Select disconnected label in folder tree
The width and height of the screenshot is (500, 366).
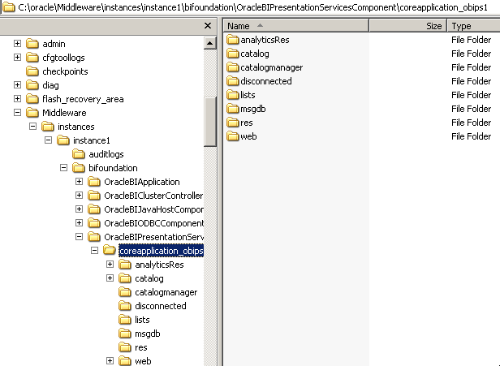click(160, 306)
